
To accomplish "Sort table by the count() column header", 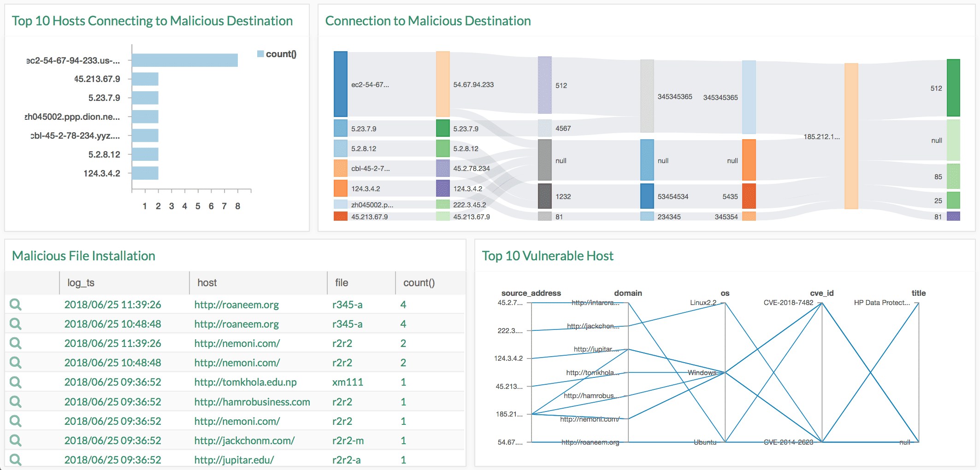I will point(419,282).
